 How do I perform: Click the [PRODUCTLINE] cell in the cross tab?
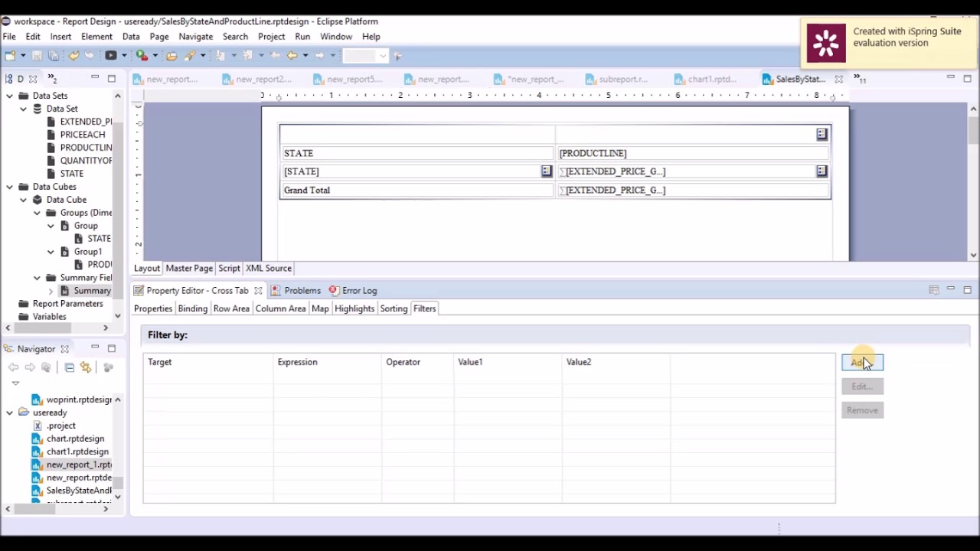point(693,153)
